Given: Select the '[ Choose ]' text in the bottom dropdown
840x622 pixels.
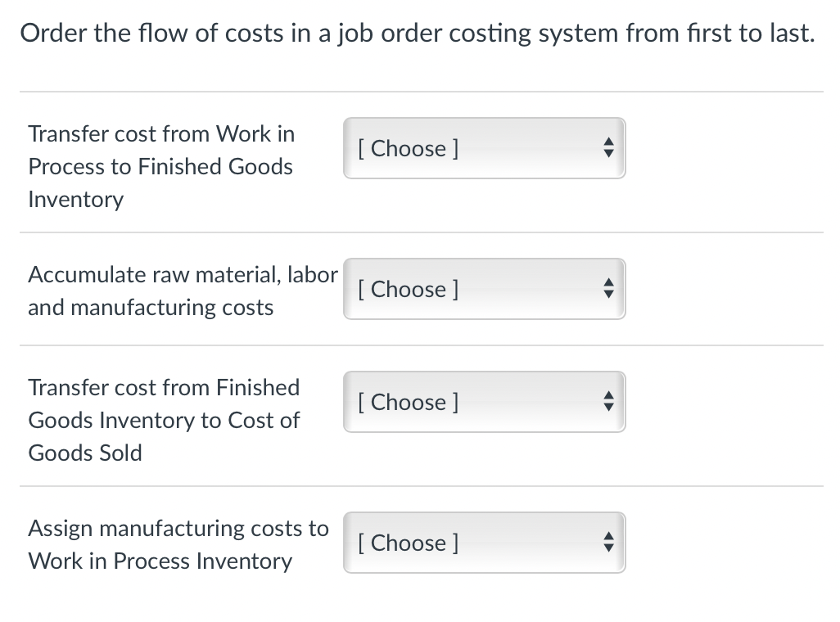Looking at the screenshot, I should (407, 543).
